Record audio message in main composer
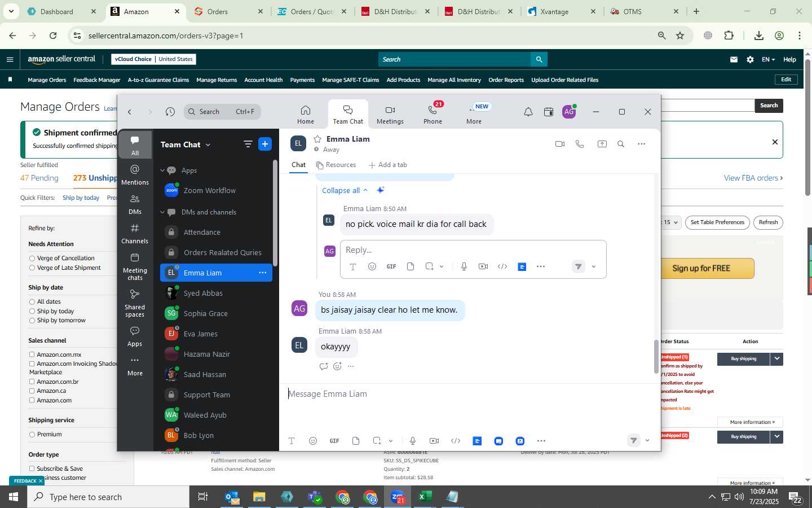812x508 pixels. click(x=413, y=441)
